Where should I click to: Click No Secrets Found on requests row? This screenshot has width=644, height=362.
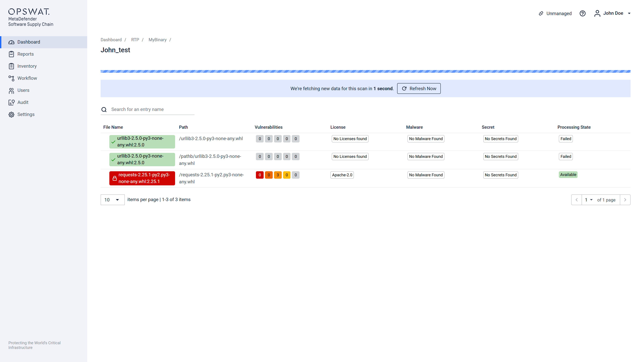coord(500,175)
